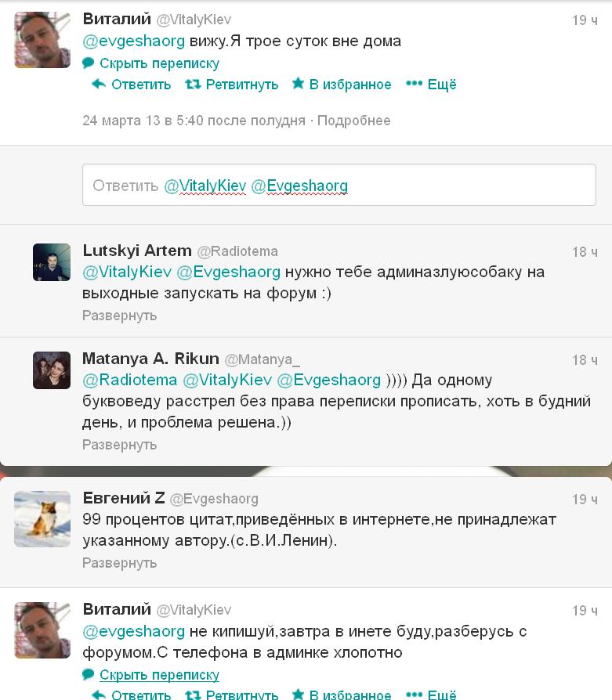This screenshot has height=700, width=612.
Task: Expand Lutskyi Artem's tweet with Развернуть
Action: pyautogui.click(x=119, y=316)
